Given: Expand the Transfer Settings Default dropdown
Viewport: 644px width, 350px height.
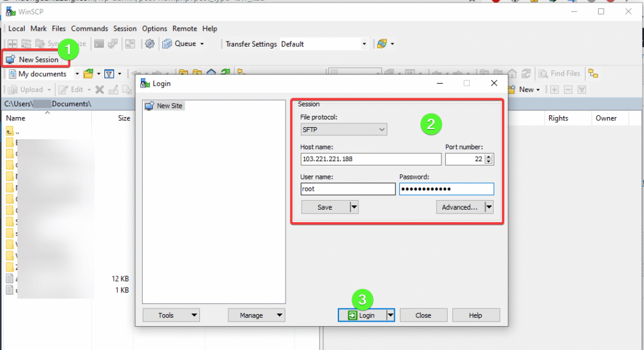Looking at the screenshot, I should [364, 44].
